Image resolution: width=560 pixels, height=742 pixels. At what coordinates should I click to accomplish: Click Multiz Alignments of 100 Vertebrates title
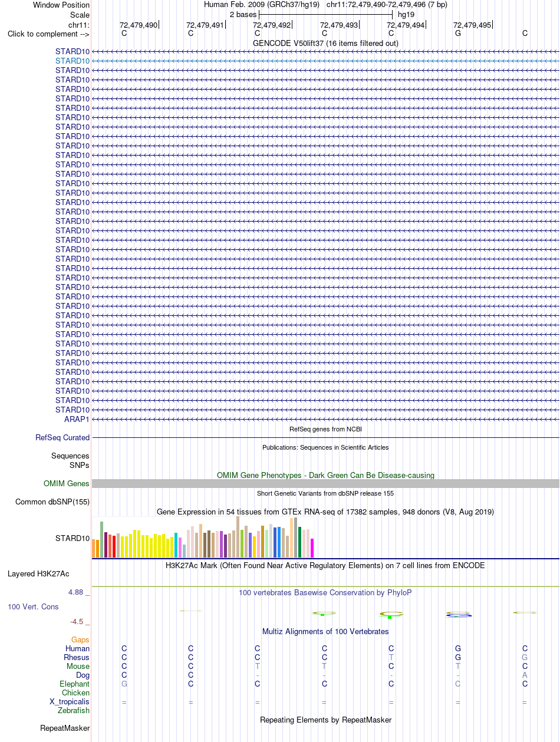pyautogui.click(x=325, y=632)
